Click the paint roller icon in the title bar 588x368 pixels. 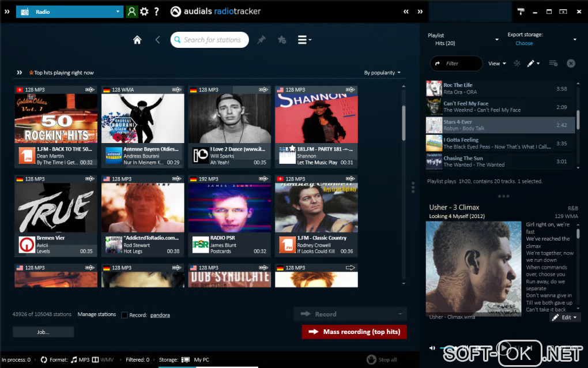pyautogui.click(x=521, y=12)
